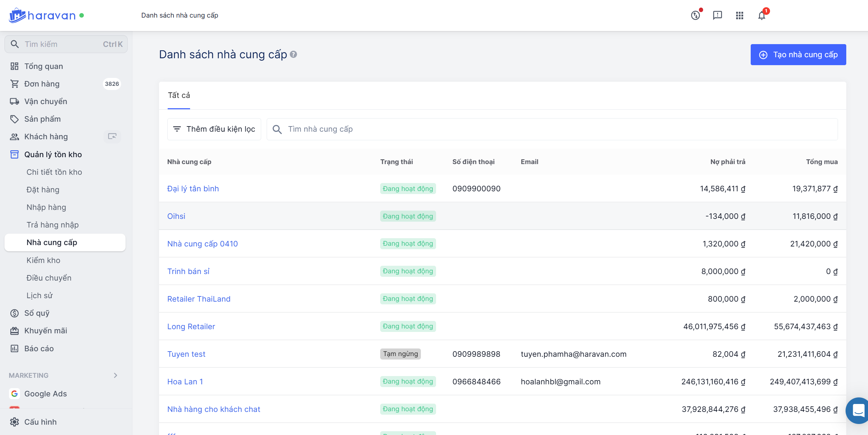Click the Tìm nhà cung cấp search field
This screenshot has height=435, width=868.
coord(552,129)
